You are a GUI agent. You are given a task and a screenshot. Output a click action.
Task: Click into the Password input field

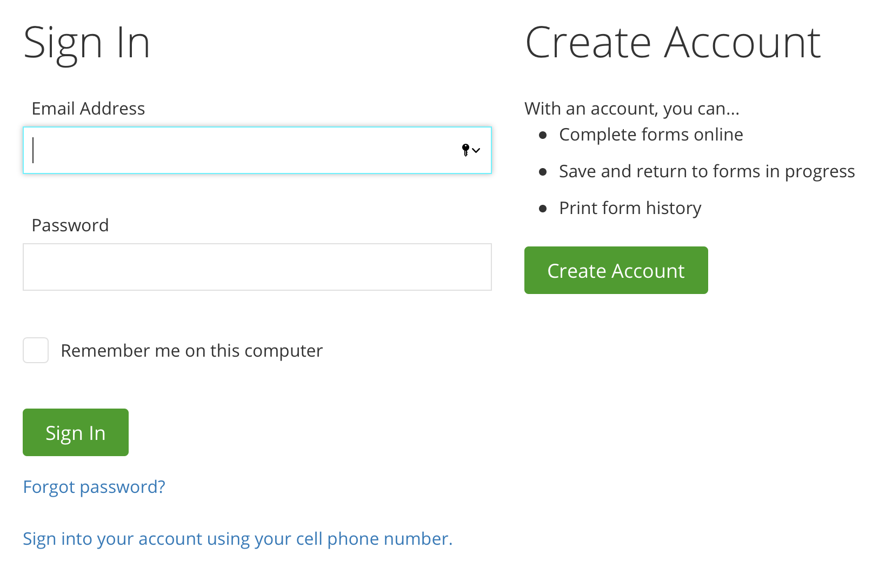(x=257, y=267)
